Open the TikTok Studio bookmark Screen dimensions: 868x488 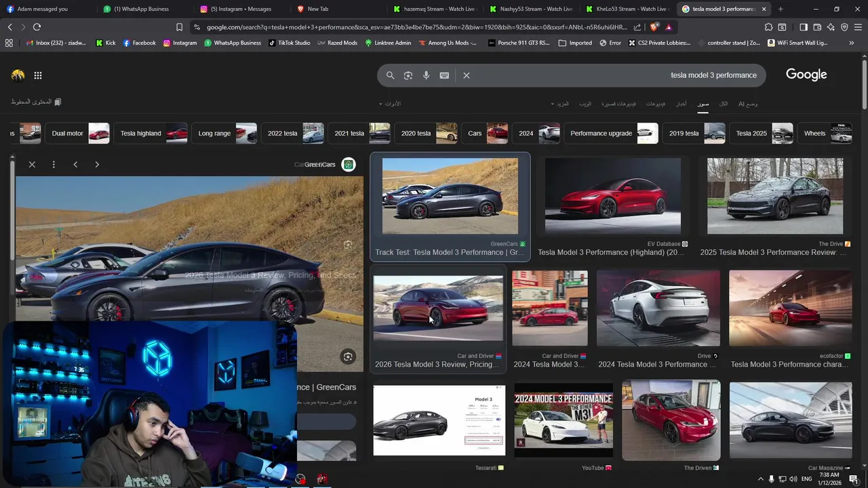[x=290, y=43]
